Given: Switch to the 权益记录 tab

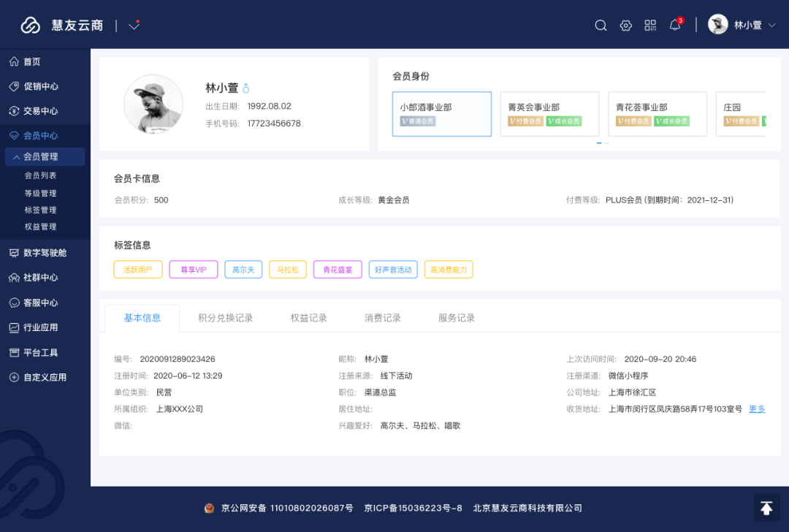Looking at the screenshot, I should (308, 318).
